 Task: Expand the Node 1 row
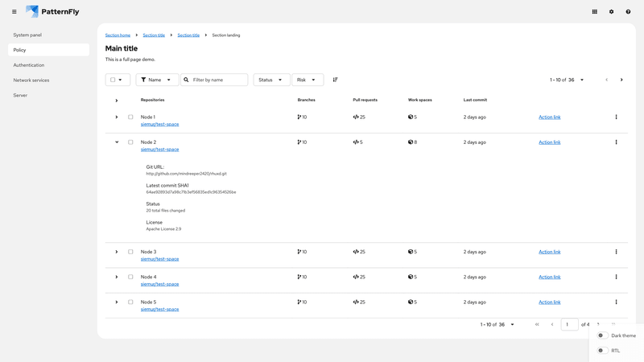point(117,117)
